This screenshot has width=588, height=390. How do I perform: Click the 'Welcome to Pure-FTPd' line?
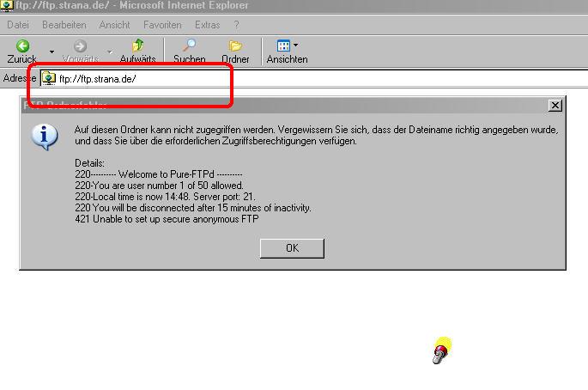[159, 174]
